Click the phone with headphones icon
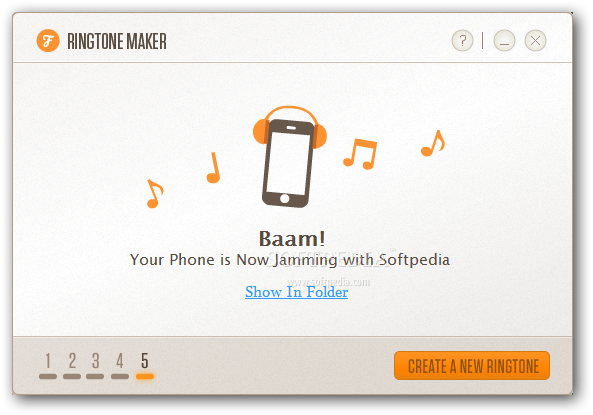Image resolution: width=593 pixels, height=415 pixels. [290, 157]
